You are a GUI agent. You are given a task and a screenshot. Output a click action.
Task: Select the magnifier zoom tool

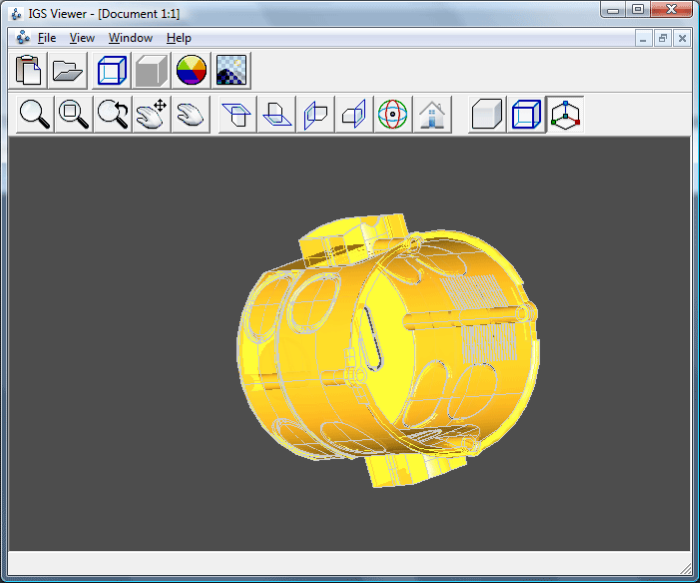click(x=35, y=115)
